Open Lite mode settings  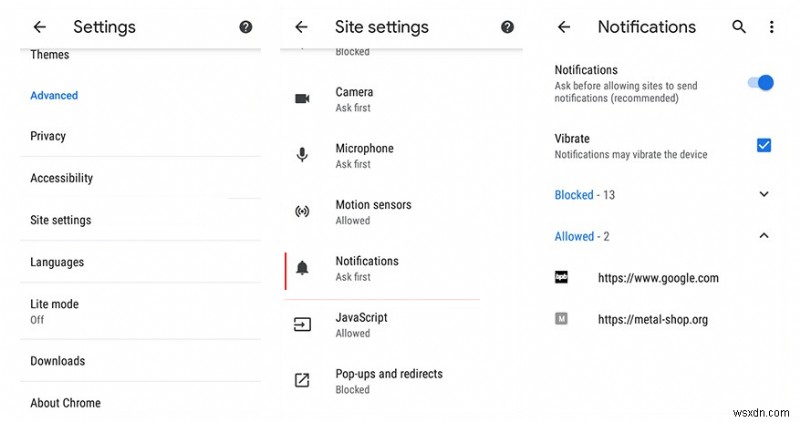(x=54, y=310)
